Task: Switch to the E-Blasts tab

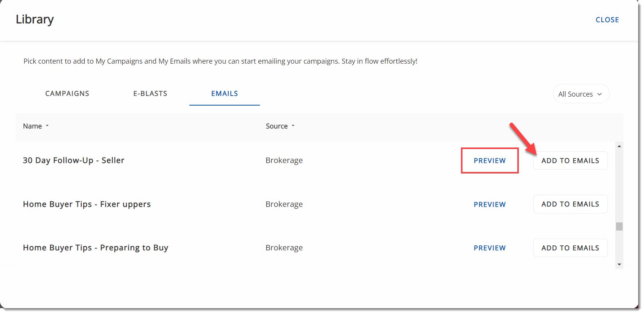Action: [x=150, y=94]
